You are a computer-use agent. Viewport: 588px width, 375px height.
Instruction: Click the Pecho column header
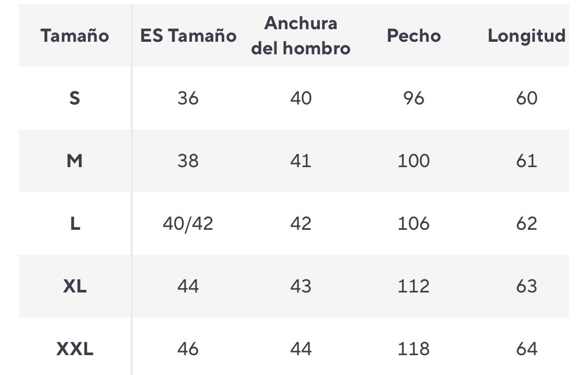(x=413, y=36)
